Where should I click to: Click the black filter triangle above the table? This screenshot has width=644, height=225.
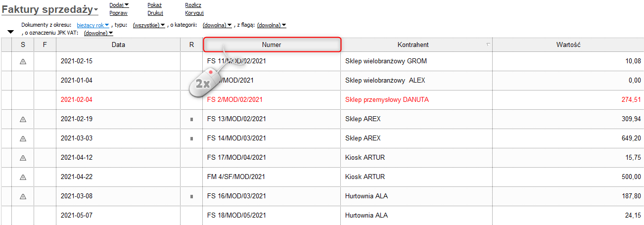(10, 32)
